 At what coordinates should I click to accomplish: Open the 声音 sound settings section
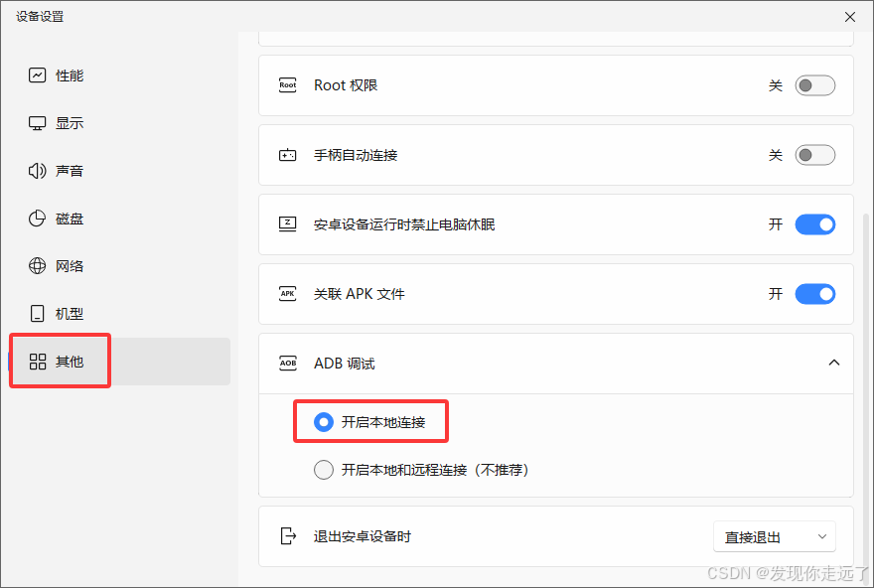(x=119, y=171)
